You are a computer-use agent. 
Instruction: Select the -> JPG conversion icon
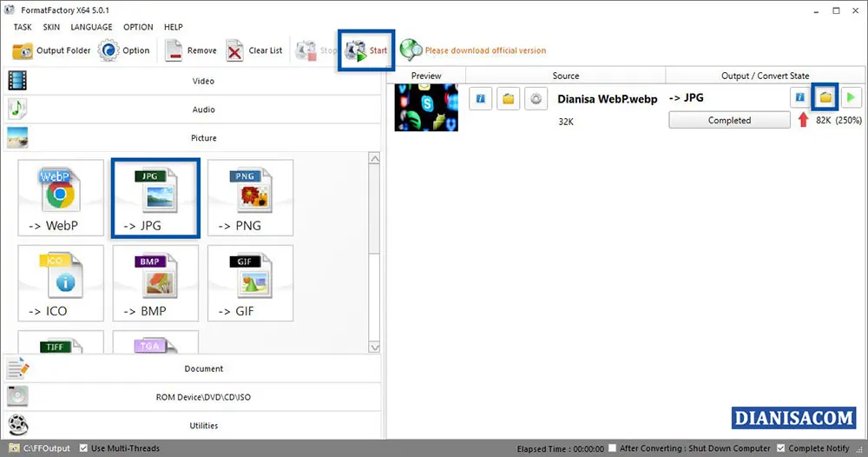pyautogui.click(x=155, y=198)
